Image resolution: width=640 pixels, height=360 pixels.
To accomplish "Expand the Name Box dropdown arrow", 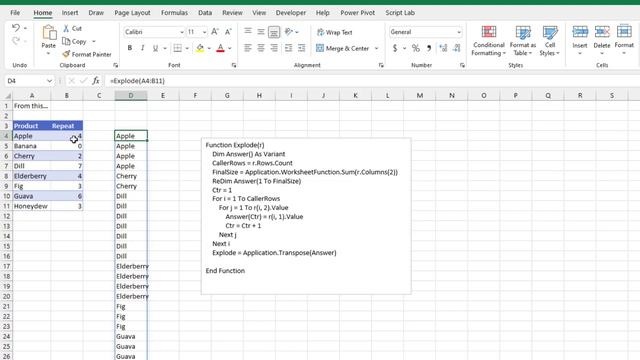I will (49, 81).
